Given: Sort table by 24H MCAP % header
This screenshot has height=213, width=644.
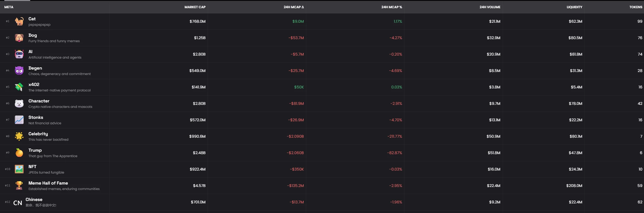Looking at the screenshot, I should [x=392, y=7].
